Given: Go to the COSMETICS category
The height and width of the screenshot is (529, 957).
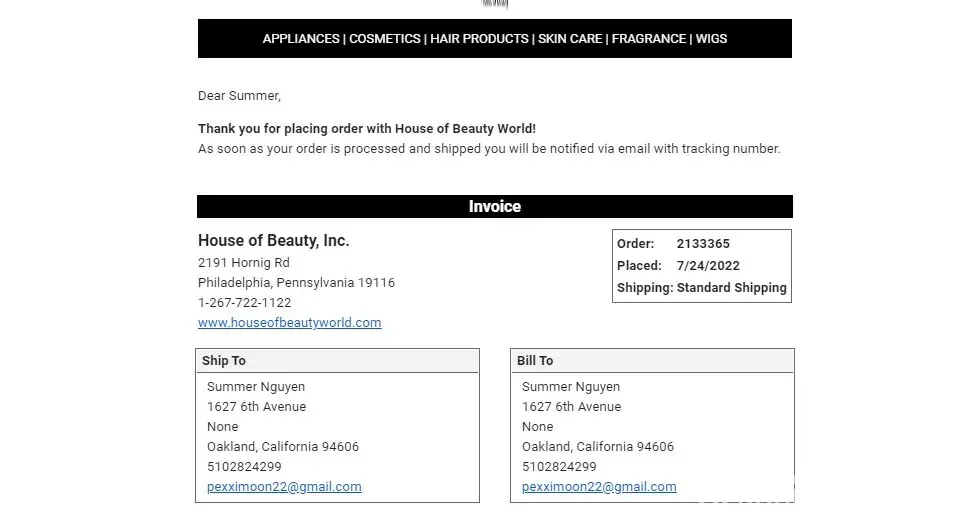Looking at the screenshot, I should click(x=385, y=39).
